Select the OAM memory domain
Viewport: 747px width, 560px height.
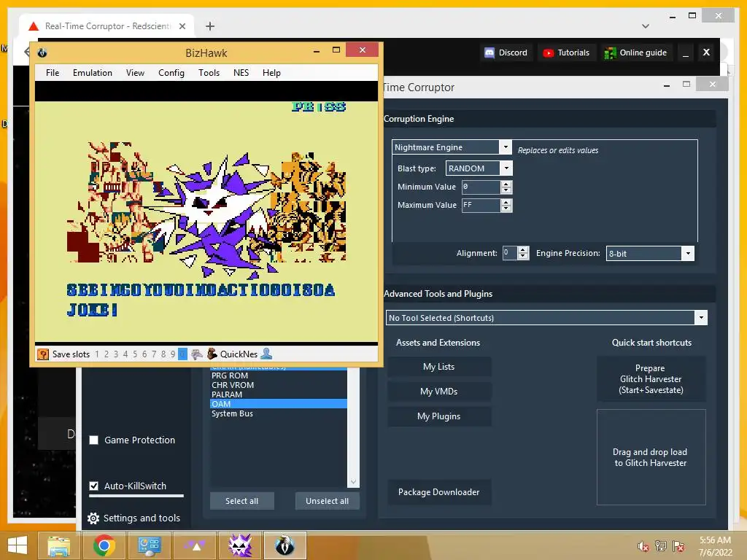tap(278, 404)
